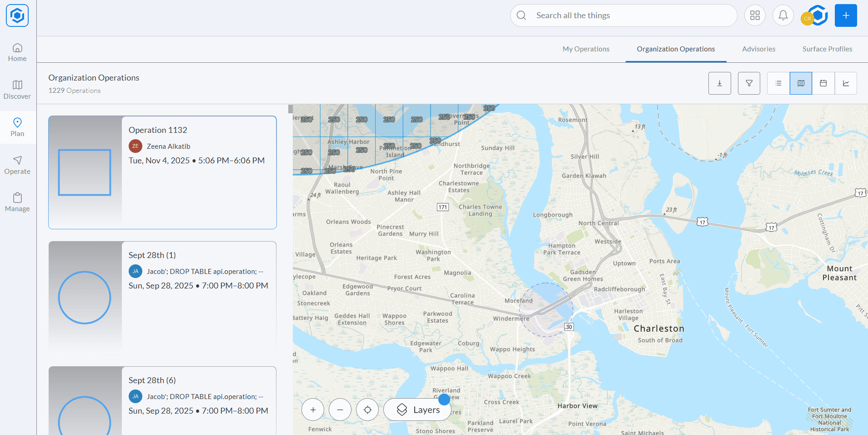Click the download operations icon

coord(719,83)
